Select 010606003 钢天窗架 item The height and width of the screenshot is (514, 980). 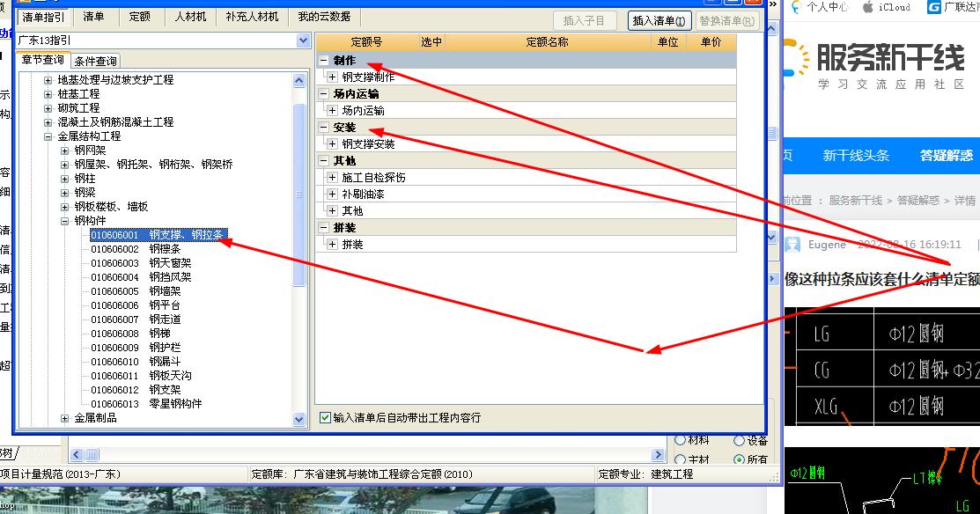[141, 263]
